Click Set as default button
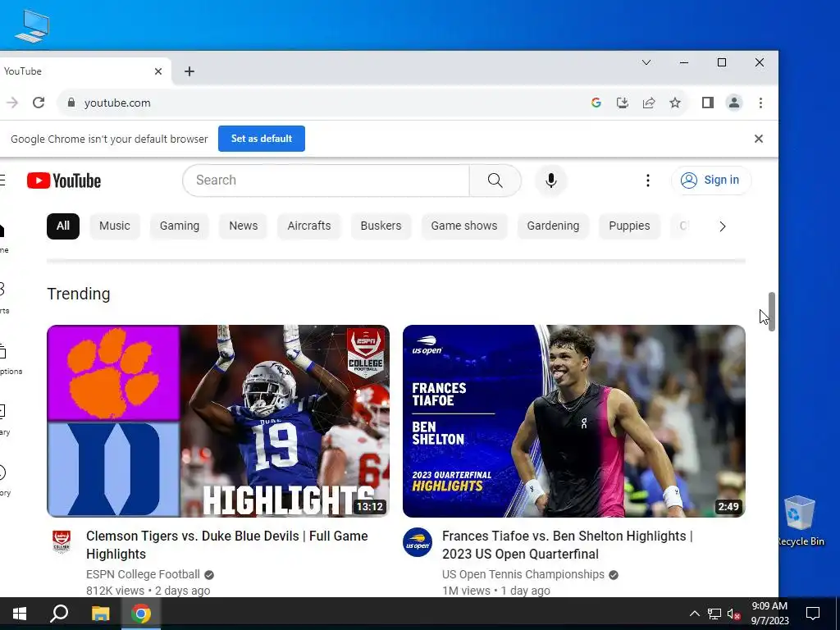This screenshot has width=840, height=630. pos(262,139)
